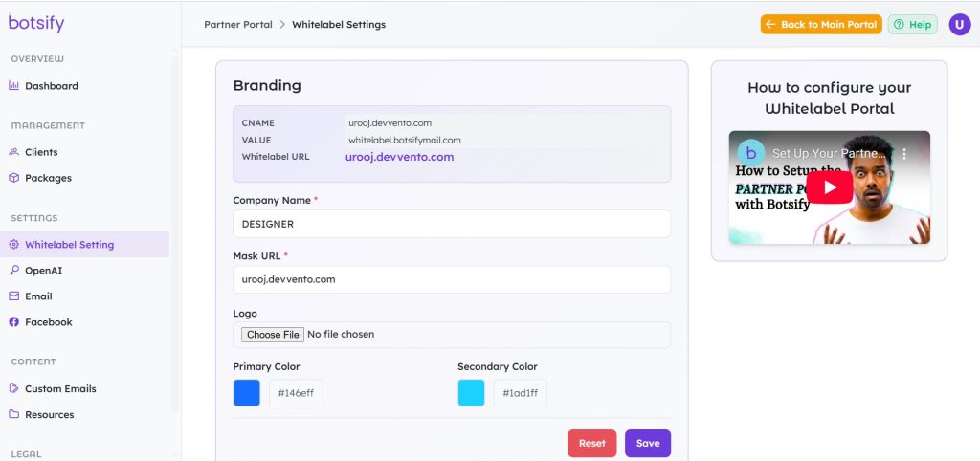The width and height of the screenshot is (980, 461).
Task: Click the Company Name input field
Action: (451, 224)
